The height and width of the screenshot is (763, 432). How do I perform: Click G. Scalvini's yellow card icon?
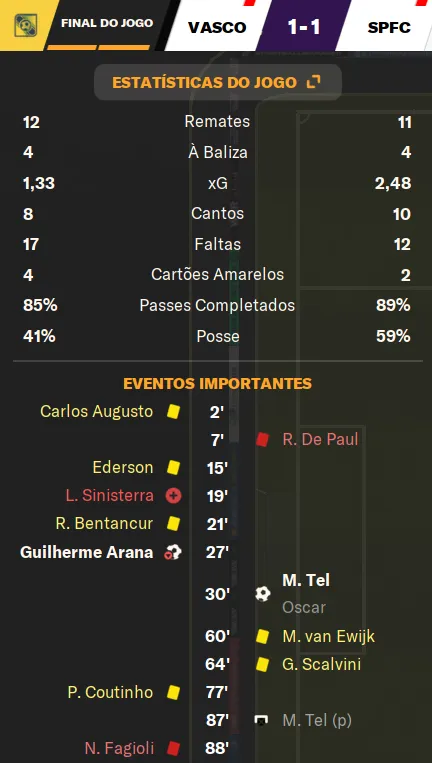263,664
